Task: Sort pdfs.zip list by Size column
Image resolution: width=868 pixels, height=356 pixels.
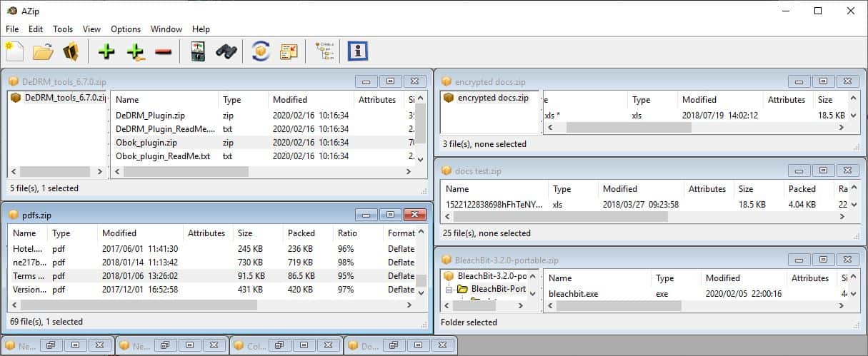Action: point(258,233)
